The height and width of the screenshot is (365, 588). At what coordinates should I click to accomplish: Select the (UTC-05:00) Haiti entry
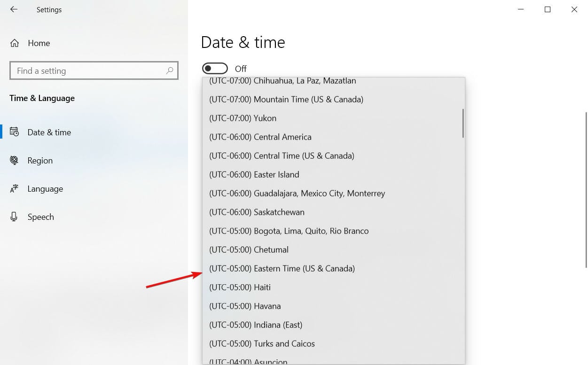pos(334,287)
